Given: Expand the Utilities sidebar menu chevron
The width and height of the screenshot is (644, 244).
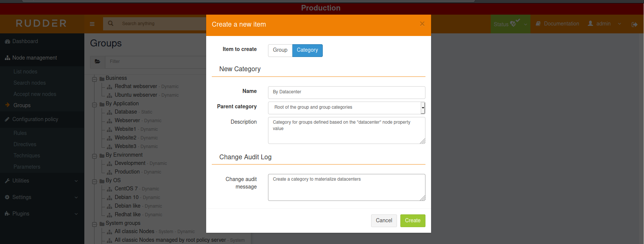Looking at the screenshot, I should [x=76, y=181].
